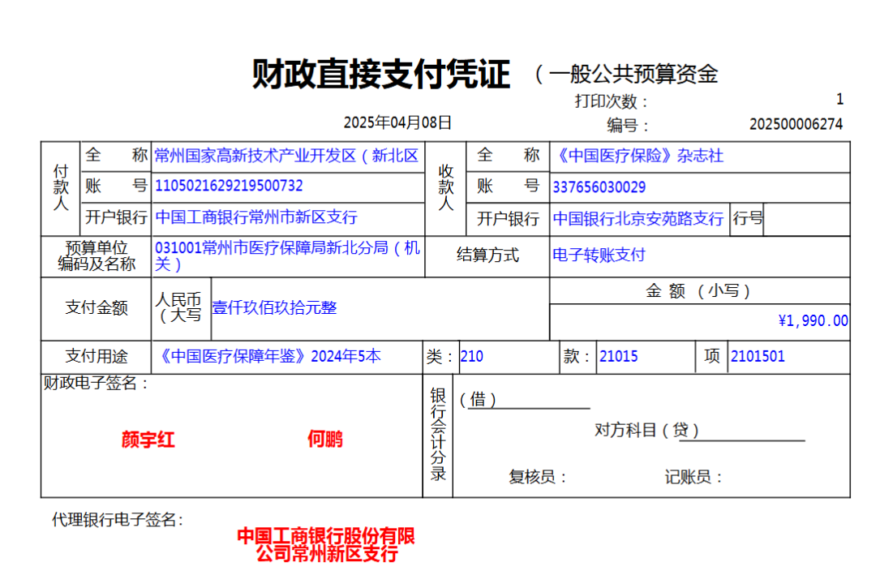The image size is (880, 588).
Task: Click the 全称 label in the 付款人 section
Action: coord(116,155)
